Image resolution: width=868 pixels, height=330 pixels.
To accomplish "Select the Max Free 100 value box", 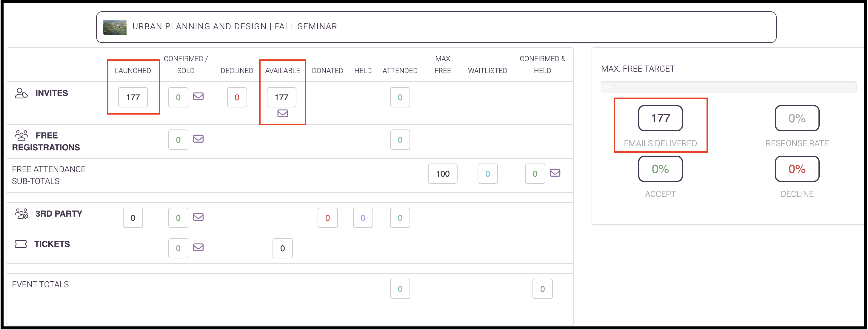I will (x=442, y=174).
